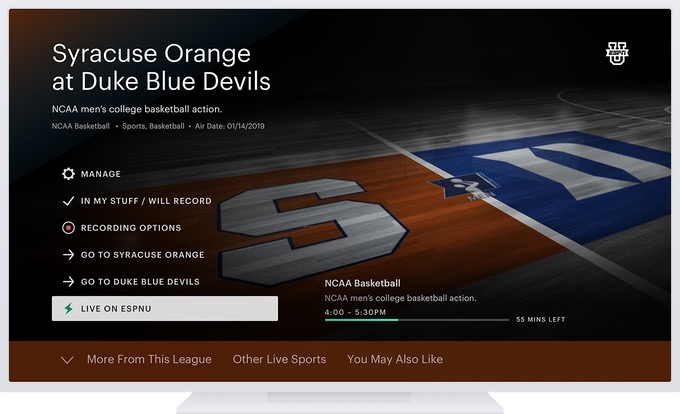
Task: Click the Manage gear icon
Action: [68, 174]
